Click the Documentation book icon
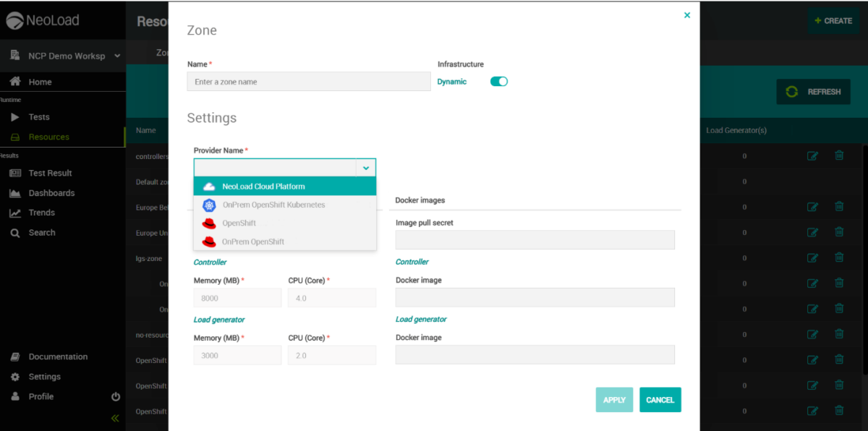 click(14, 357)
